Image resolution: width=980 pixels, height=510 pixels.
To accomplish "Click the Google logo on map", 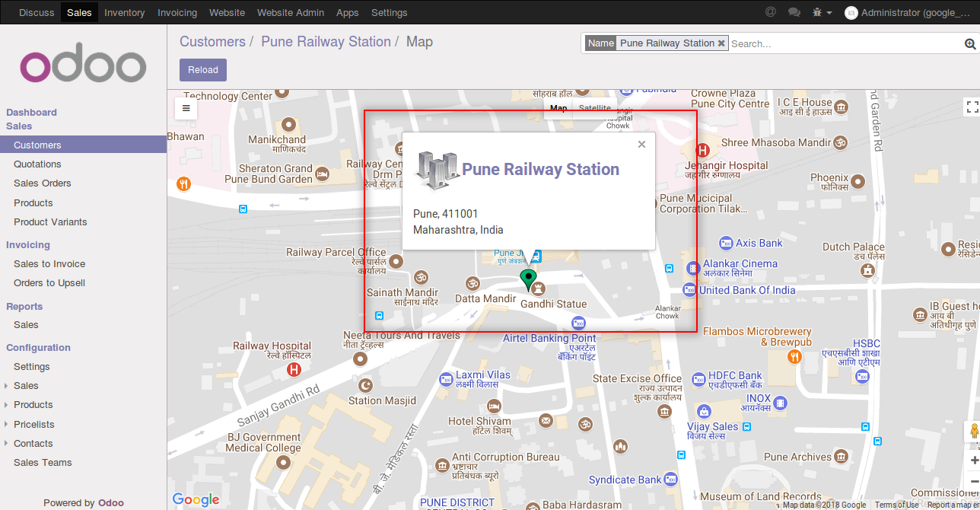I will pyautogui.click(x=196, y=499).
